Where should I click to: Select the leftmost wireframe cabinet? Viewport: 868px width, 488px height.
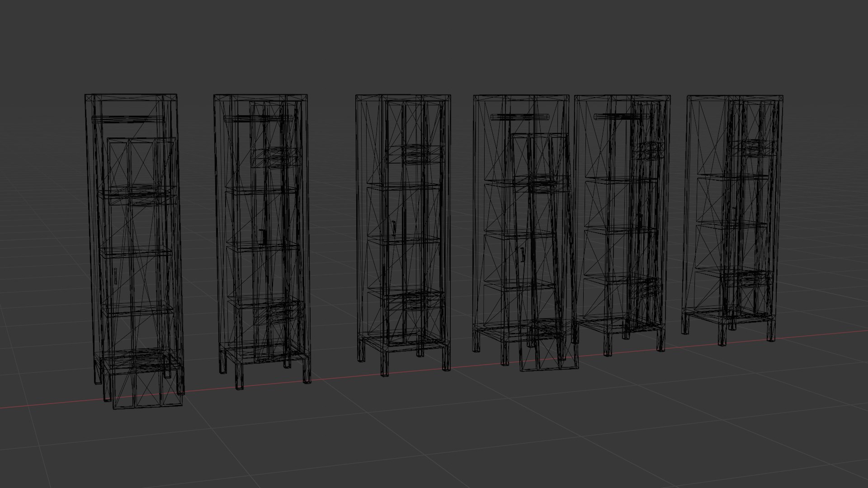(x=135, y=251)
